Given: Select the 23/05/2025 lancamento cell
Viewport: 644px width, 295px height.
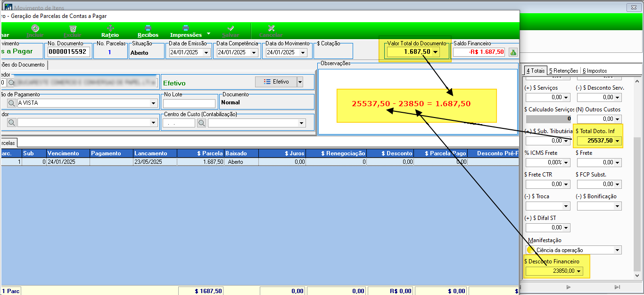Looking at the screenshot, I should pos(155,161).
